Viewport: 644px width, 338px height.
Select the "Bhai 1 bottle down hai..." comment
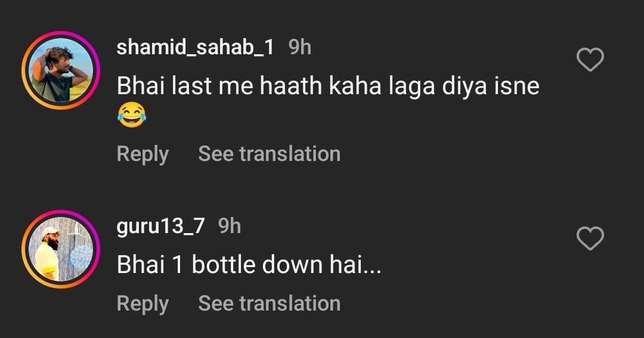tap(249, 265)
